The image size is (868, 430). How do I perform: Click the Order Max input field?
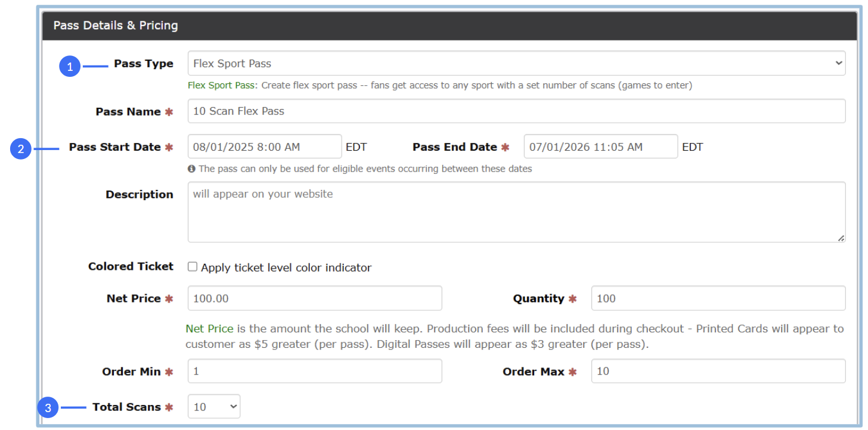click(718, 371)
